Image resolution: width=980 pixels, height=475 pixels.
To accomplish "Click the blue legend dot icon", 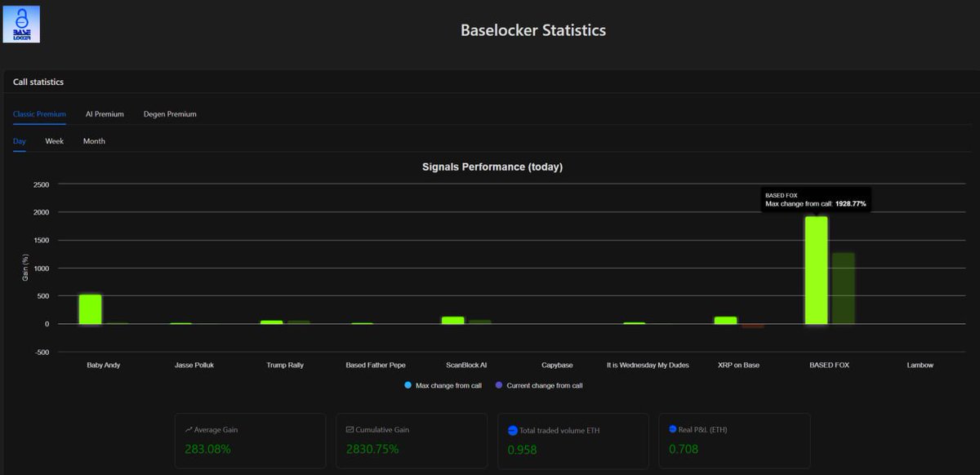I will (408, 384).
